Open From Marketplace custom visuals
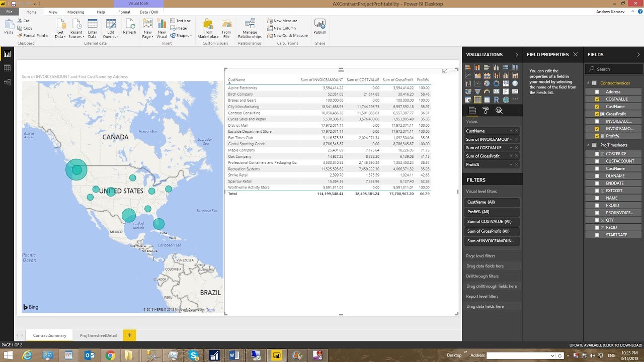The image size is (644, 362). (208, 29)
